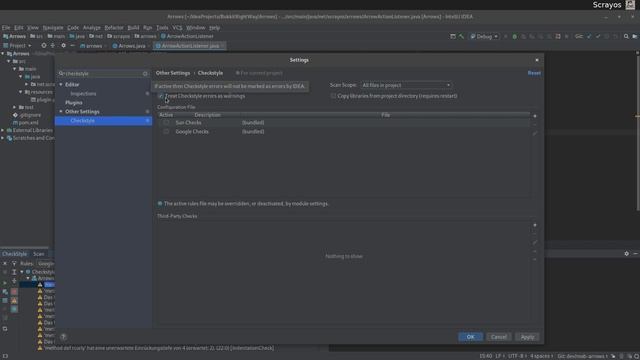Select Inspections in the Settings tree

click(x=83, y=93)
